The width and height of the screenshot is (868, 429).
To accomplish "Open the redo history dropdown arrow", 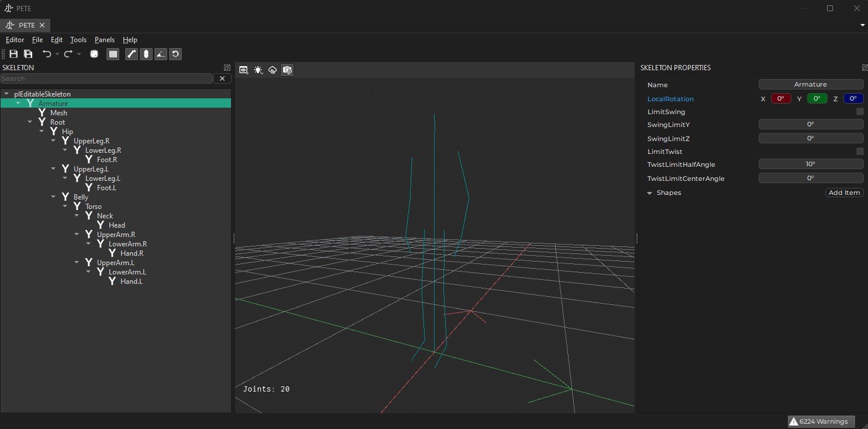I will click(79, 54).
